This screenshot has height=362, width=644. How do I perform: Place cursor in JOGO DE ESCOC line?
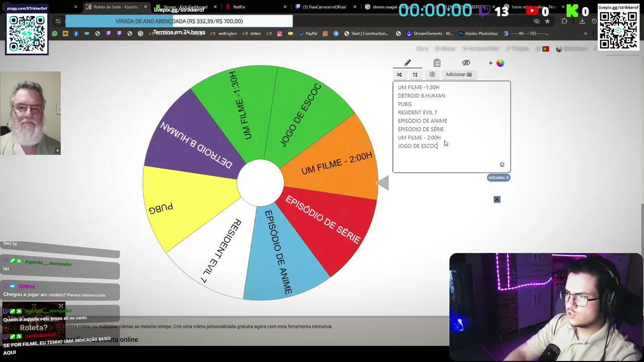[418, 146]
